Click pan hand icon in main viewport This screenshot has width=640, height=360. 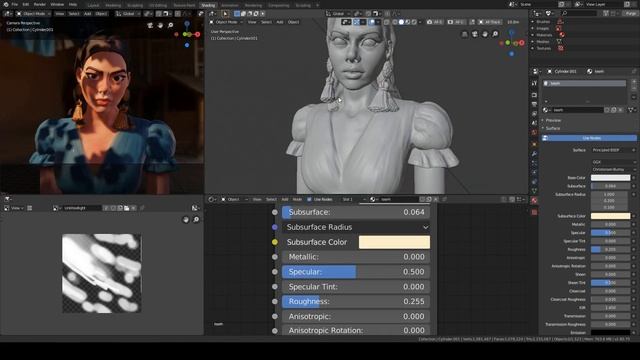(485, 34)
